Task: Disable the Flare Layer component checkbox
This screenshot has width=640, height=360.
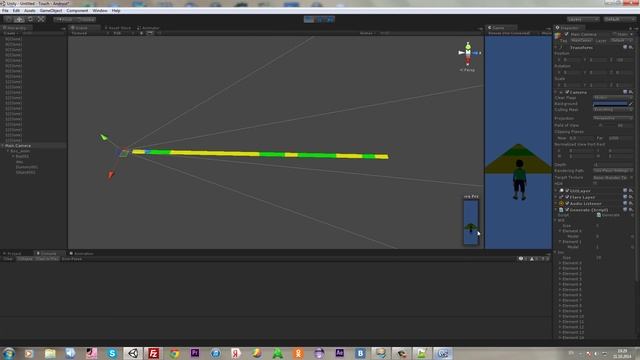Action: (x=567, y=197)
